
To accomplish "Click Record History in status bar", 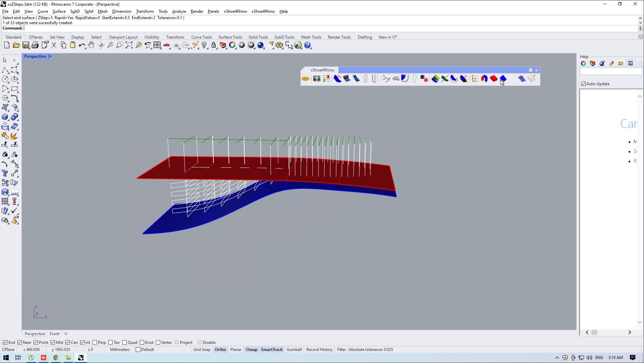I will [319, 350].
